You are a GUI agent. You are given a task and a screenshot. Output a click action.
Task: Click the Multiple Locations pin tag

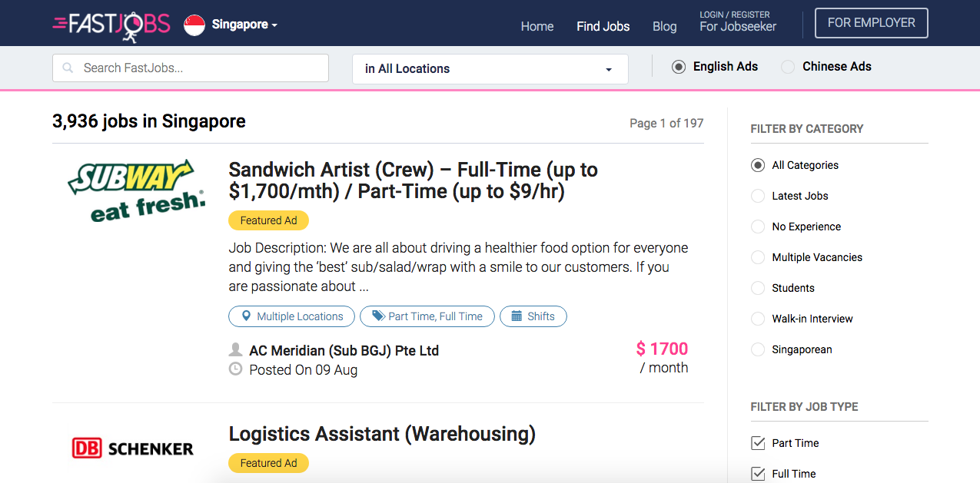[x=291, y=316]
